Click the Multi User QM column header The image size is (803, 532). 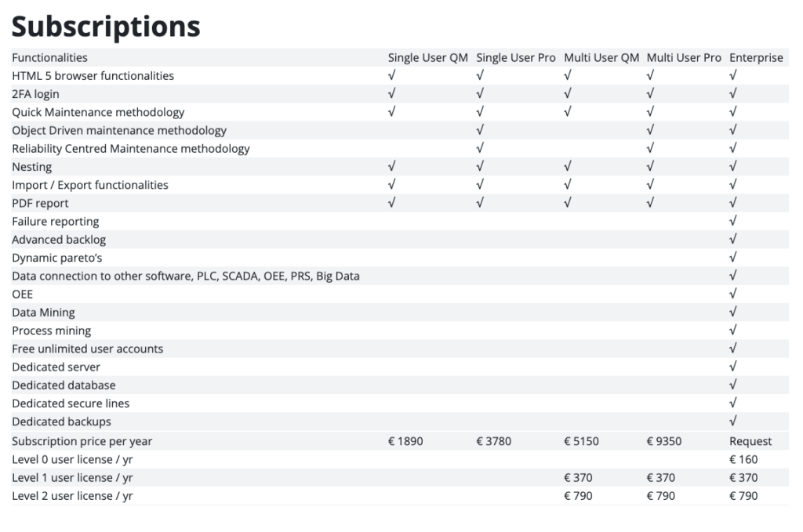point(601,58)
